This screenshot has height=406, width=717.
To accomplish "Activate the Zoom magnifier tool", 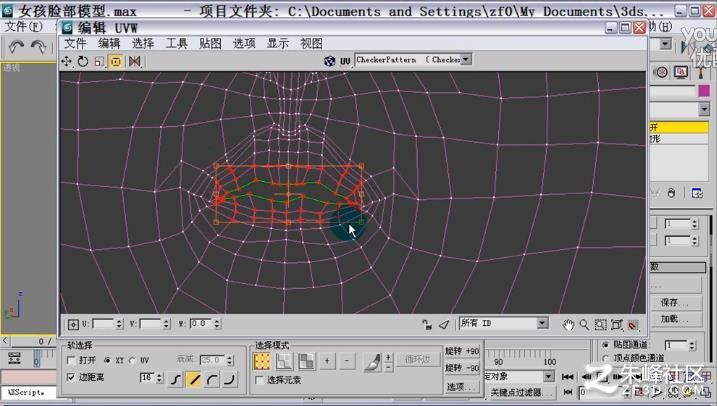I will point(584,325).
